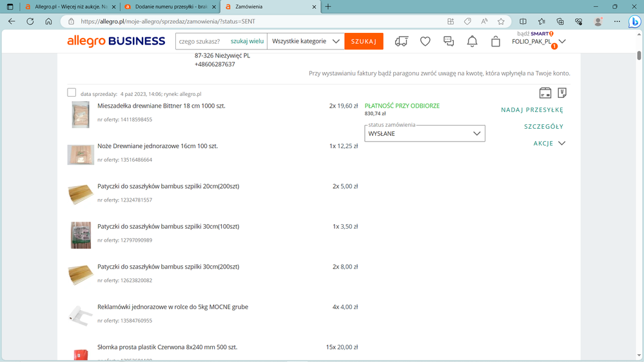Open shopping price tag icon in address bar
The width and height of the screenshot is (644, 362).
click(x=467, y=21)
